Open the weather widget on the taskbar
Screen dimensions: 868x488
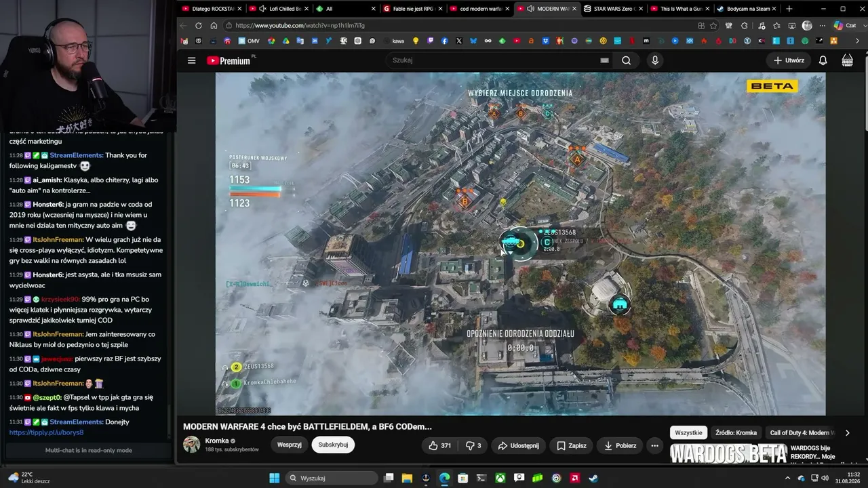pos(28,478)
